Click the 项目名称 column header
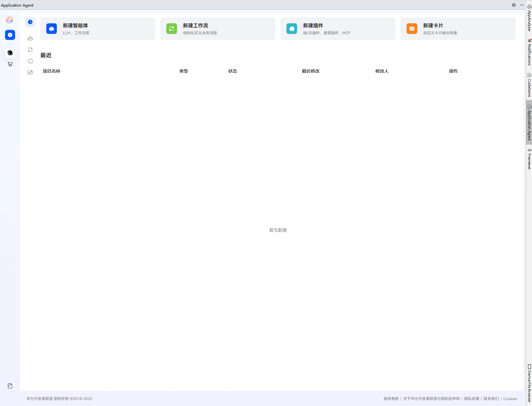The height and width of the screenshot is (406, 532). (x=52, y=71)
